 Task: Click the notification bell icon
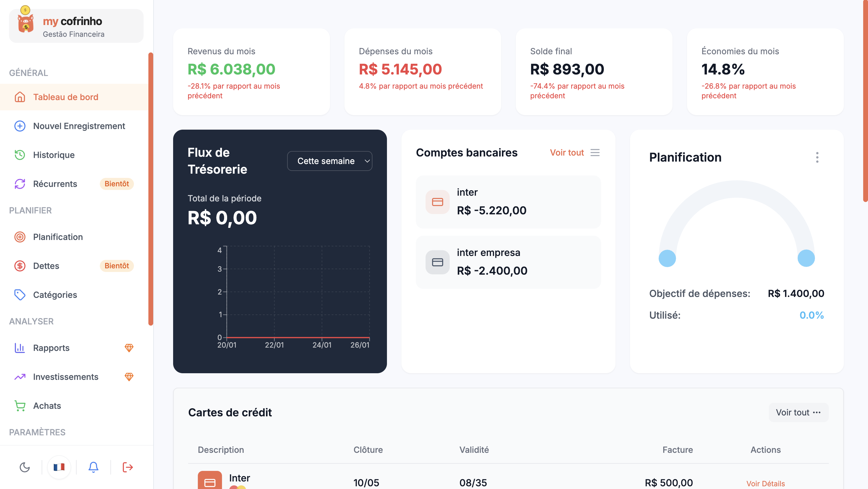[93, 467]
